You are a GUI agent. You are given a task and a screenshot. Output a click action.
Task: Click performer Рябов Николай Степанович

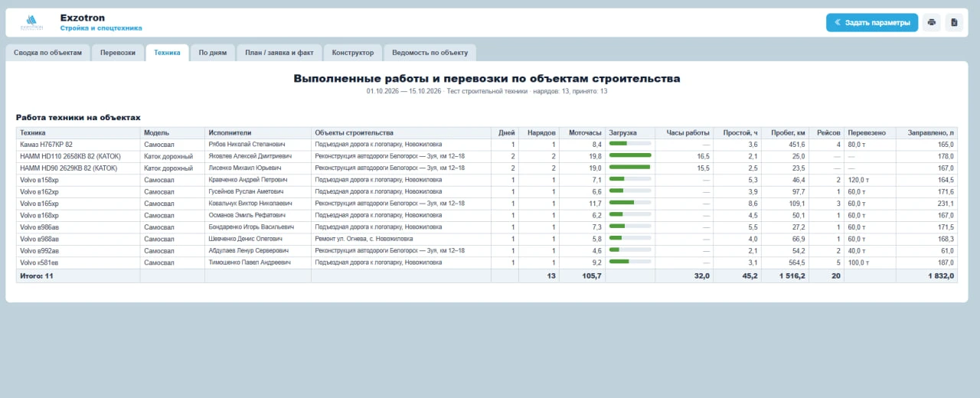pyautogui.click(x=247, y=144)
